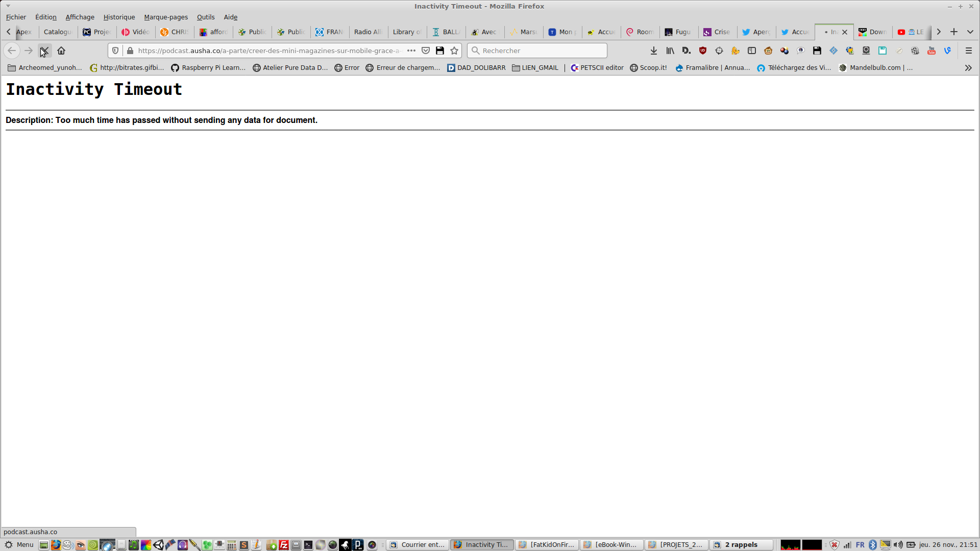Expand the list all tabs dropdown
This screenshot has height=551, width=980.
pos(970,32)
